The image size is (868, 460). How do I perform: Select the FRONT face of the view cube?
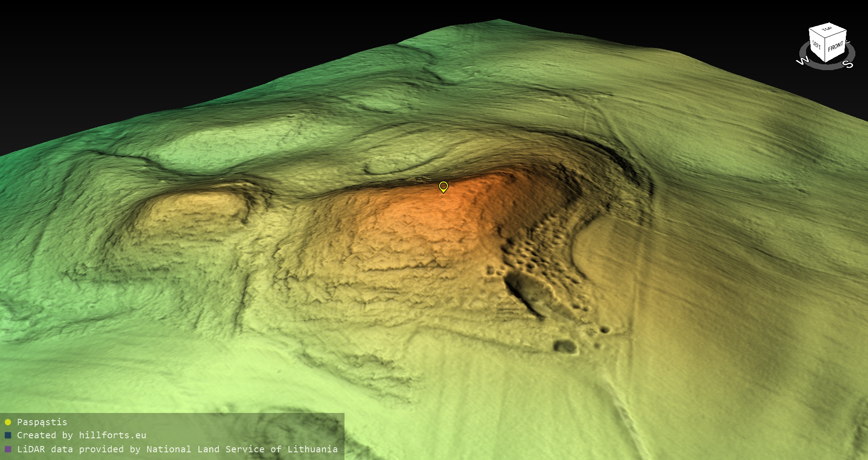coord(836,47)
